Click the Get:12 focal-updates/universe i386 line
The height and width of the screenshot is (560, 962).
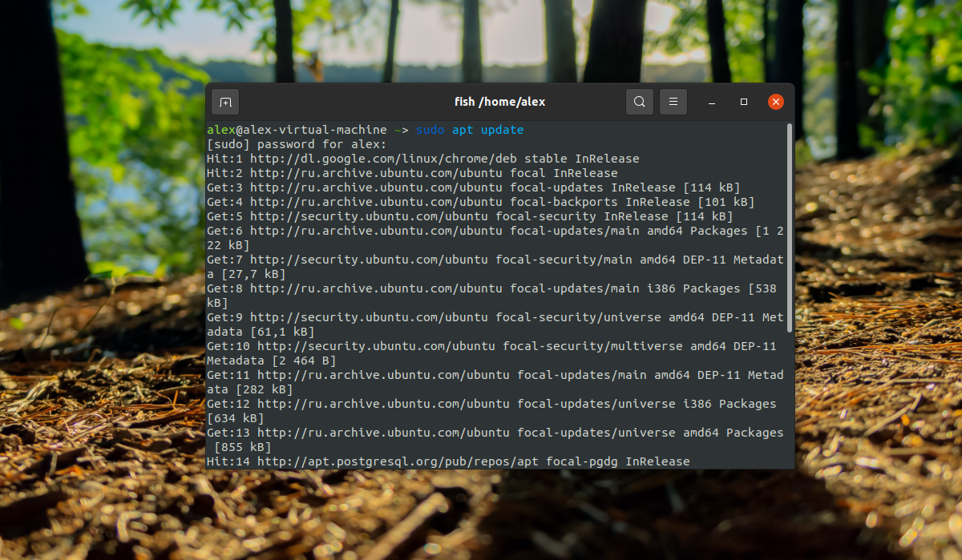(x=492, y=411)
